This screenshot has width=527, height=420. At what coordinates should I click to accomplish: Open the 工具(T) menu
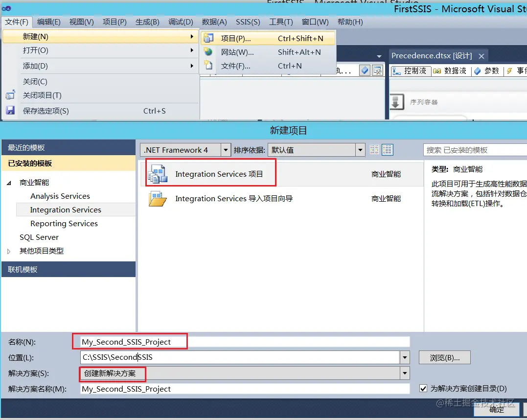(281, 22)
